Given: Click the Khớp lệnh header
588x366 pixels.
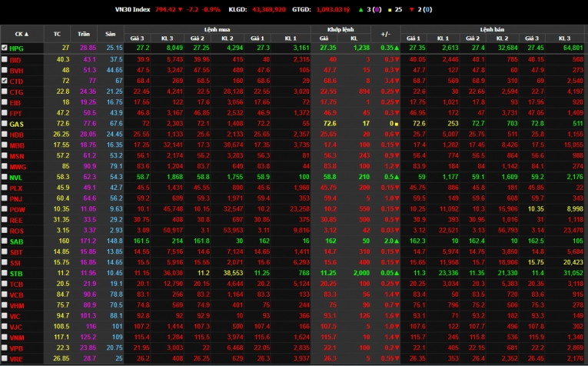Looking at the screenshot, I should tap(341, 29).
